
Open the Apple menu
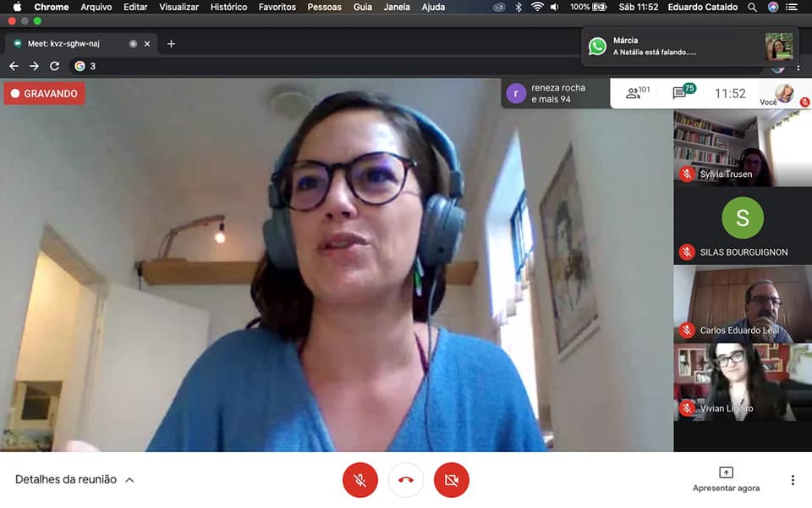[x=17, y=7]
